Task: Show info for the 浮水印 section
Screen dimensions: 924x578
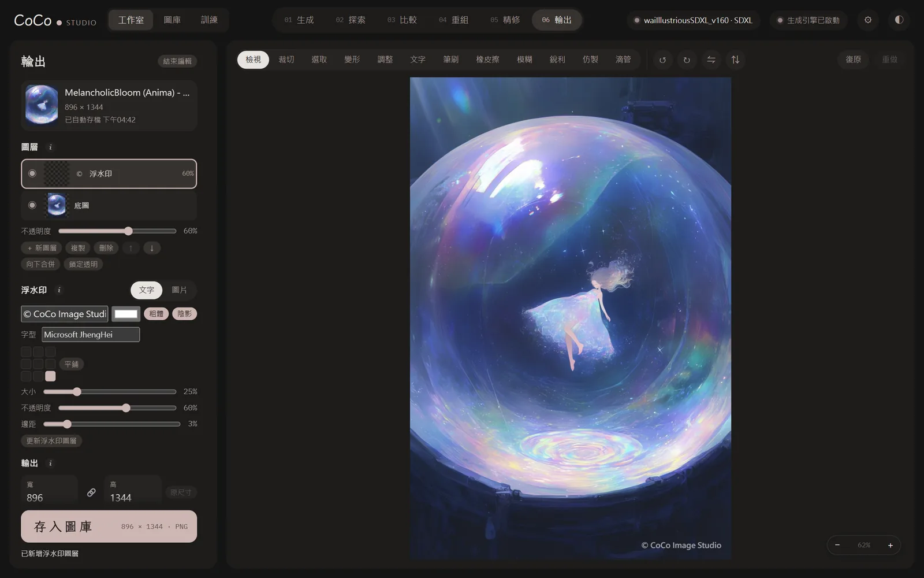Action: 59,290
